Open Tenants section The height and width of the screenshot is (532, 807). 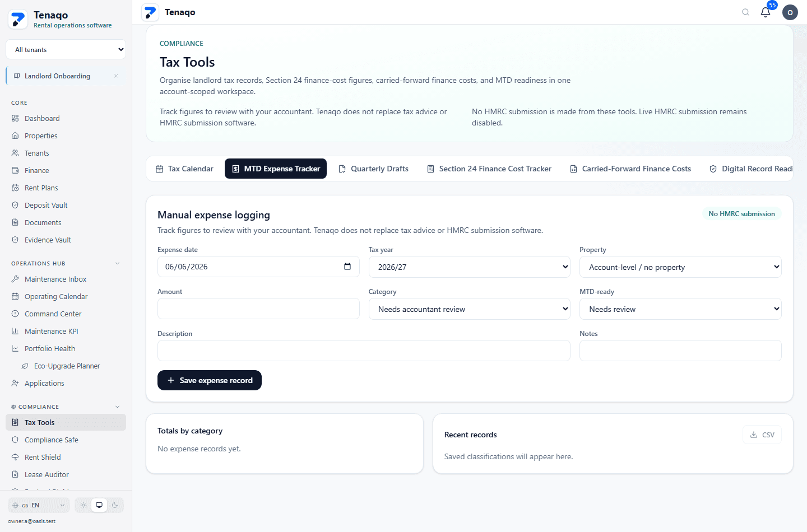pos(66,153)
